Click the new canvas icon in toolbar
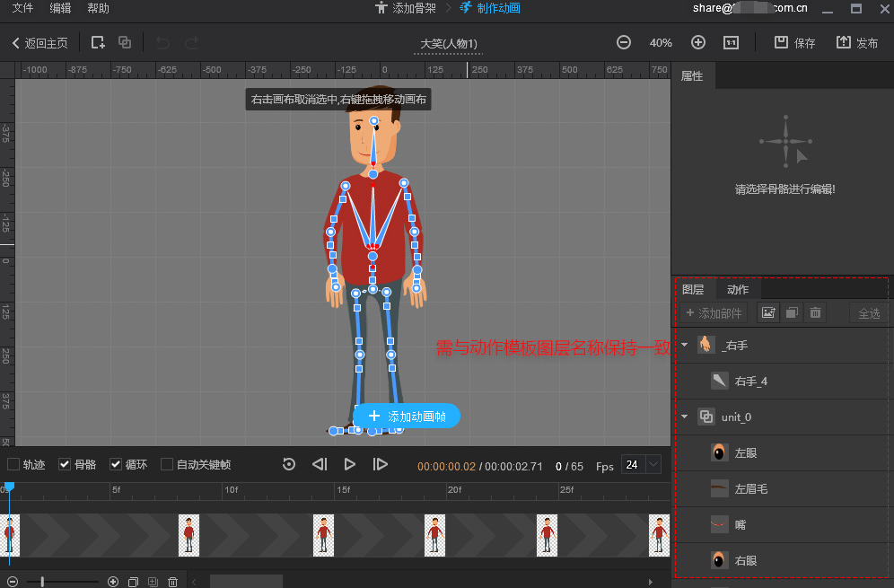Screen dimensions: 894x588 (x=98, y=42)
